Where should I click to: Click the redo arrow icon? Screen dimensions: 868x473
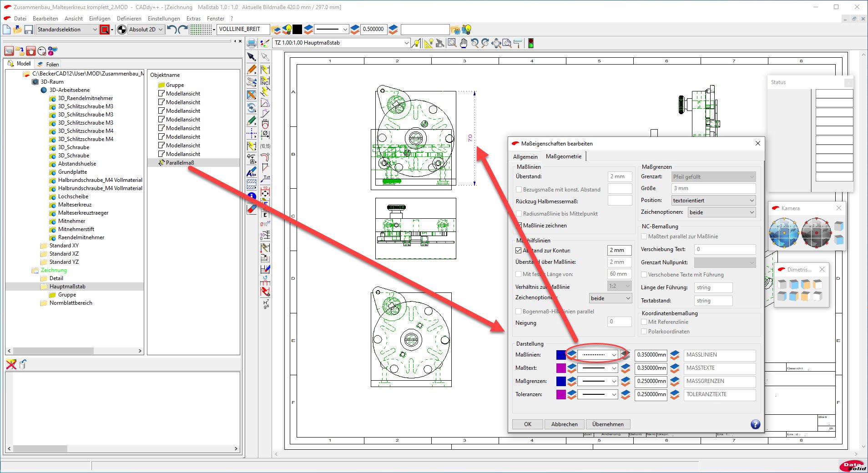pos(183,30)
